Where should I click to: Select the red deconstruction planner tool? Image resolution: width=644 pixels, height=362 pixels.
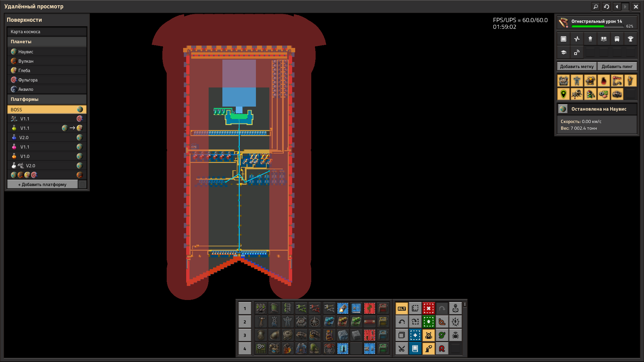[428, 308]
